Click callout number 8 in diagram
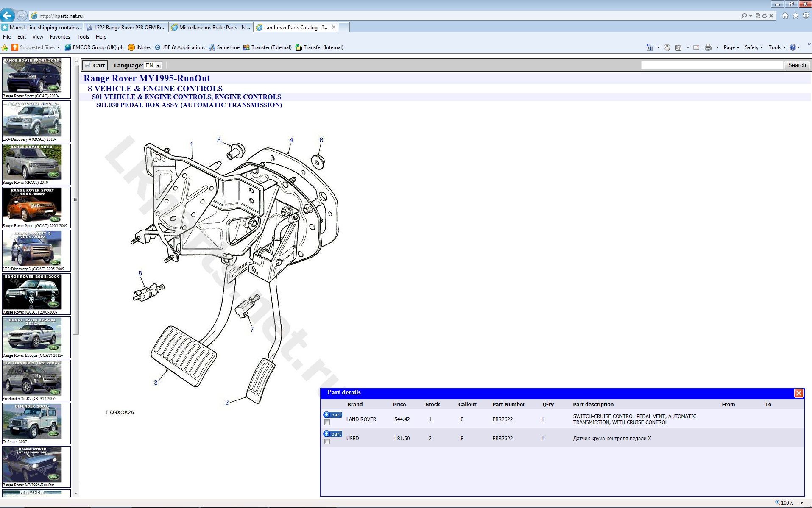 click(x=140, y=273)
